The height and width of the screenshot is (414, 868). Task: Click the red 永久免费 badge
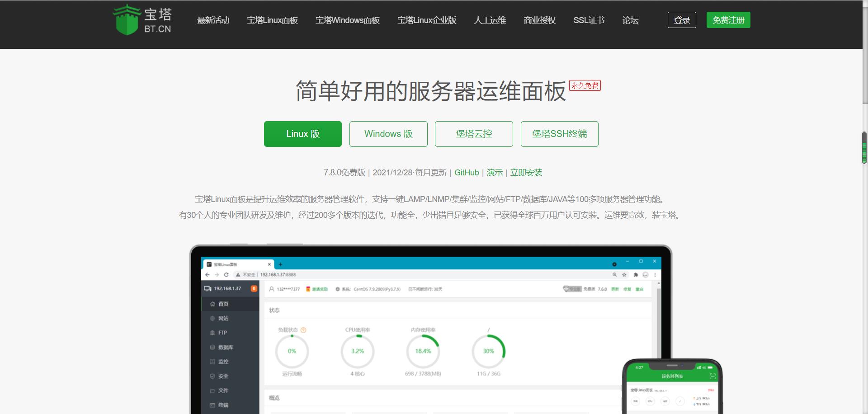pyautogui.click(x=585, y=85)
